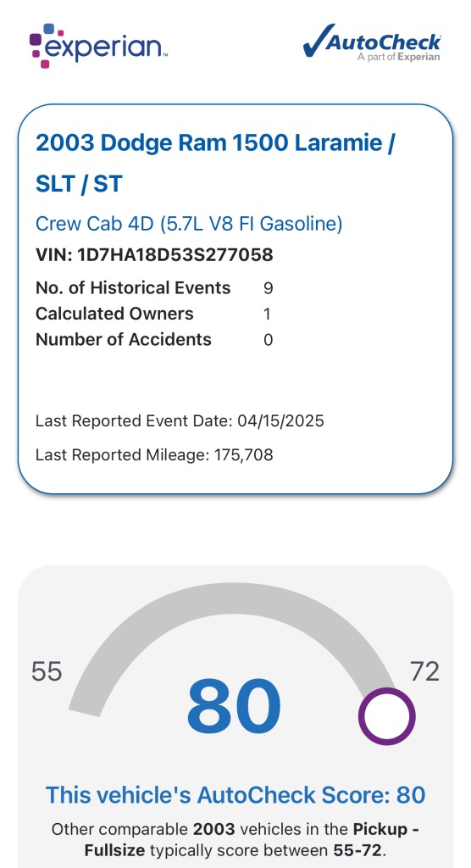Click the purple score marker circle
This screenshot has width=471, height=868.
pos(386,716)
